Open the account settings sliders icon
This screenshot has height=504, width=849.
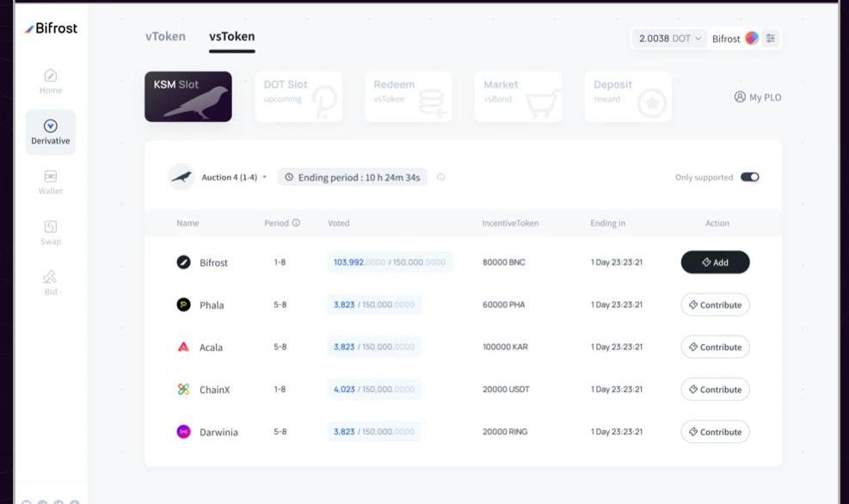[x=771, y=38]
